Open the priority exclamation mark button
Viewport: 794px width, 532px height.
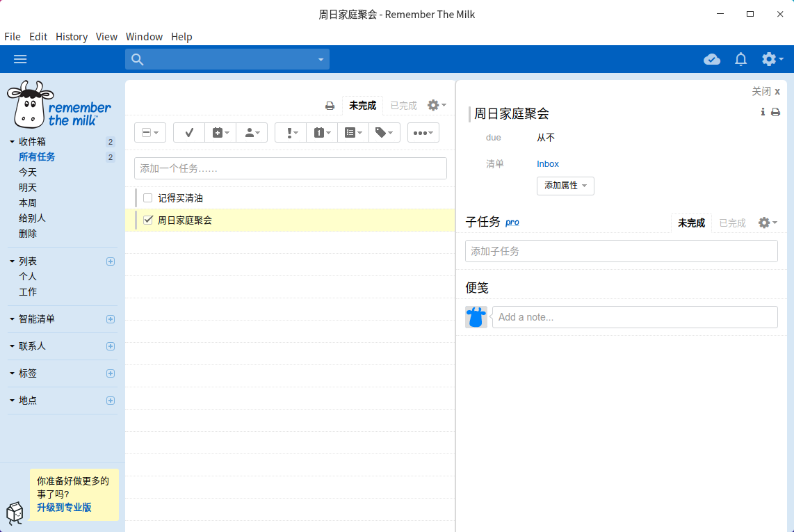pos(291,133)
